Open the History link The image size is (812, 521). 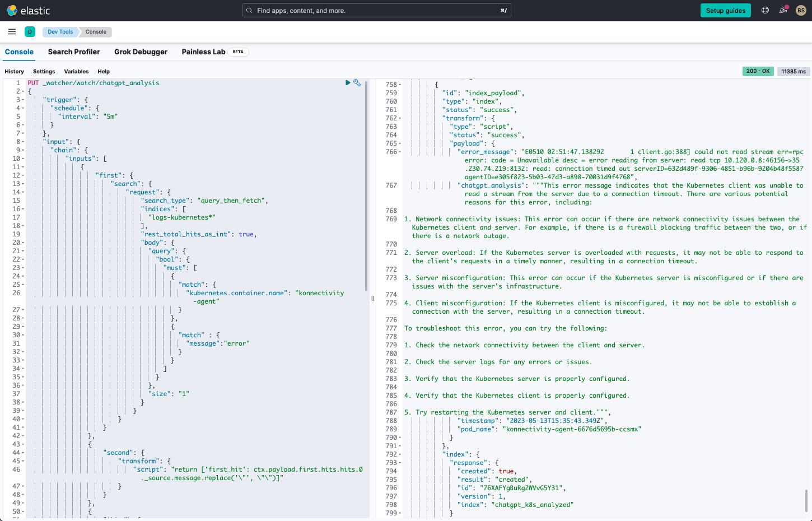15,72
